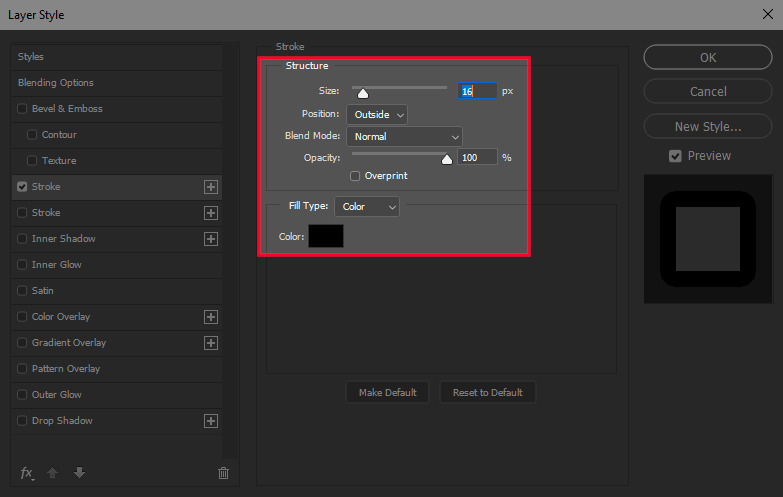Add another Stroke via checked Stroke's plus
The image size is (783, 497).
pyautogui.click(x=211, y=187)
